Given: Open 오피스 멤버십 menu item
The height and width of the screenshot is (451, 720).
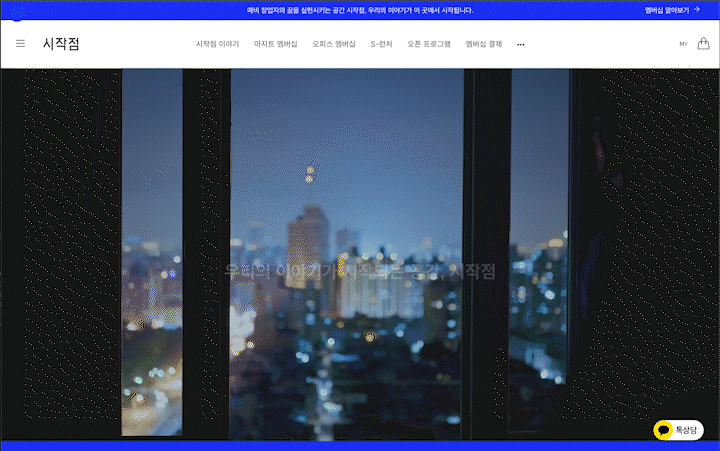Looking at the screenshot, I should point(334,44).
